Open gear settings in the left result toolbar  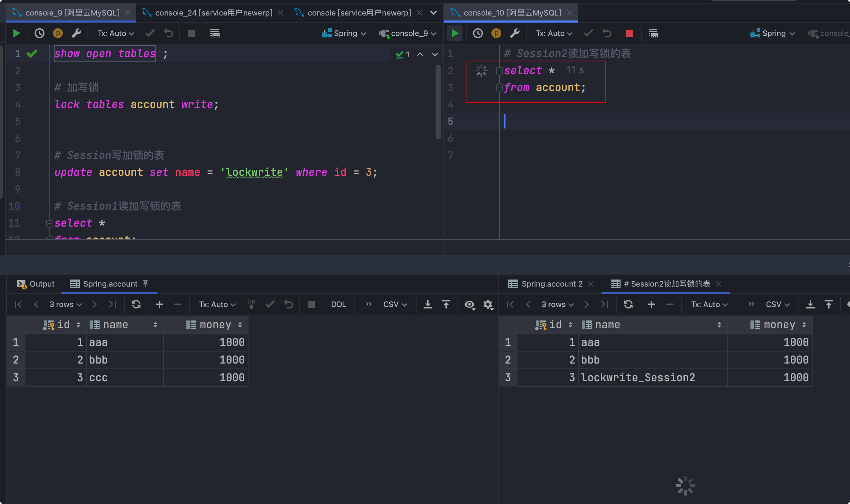click(488, 304)
